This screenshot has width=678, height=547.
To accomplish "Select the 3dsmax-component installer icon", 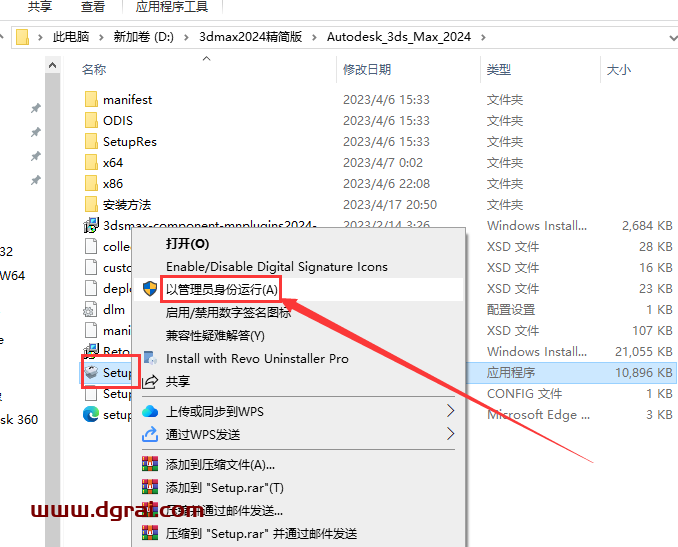I will tap(91, 225).
